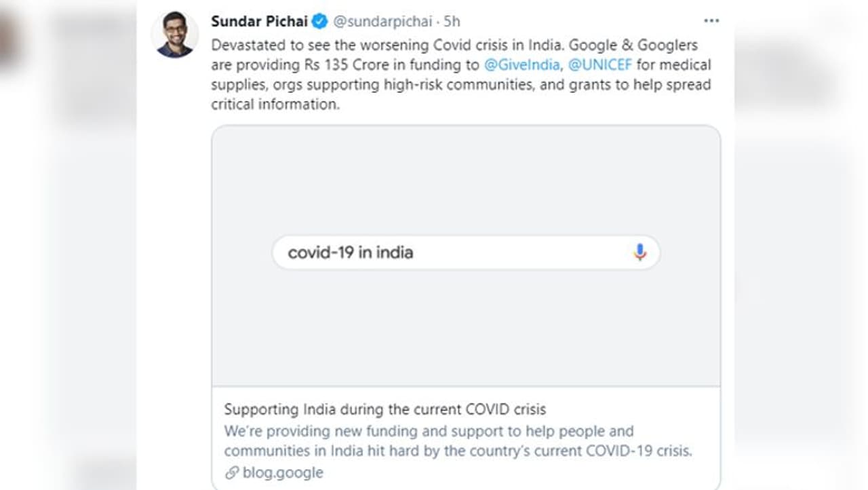Follow the @GiveIndia mention

click(x=521, y=65)
